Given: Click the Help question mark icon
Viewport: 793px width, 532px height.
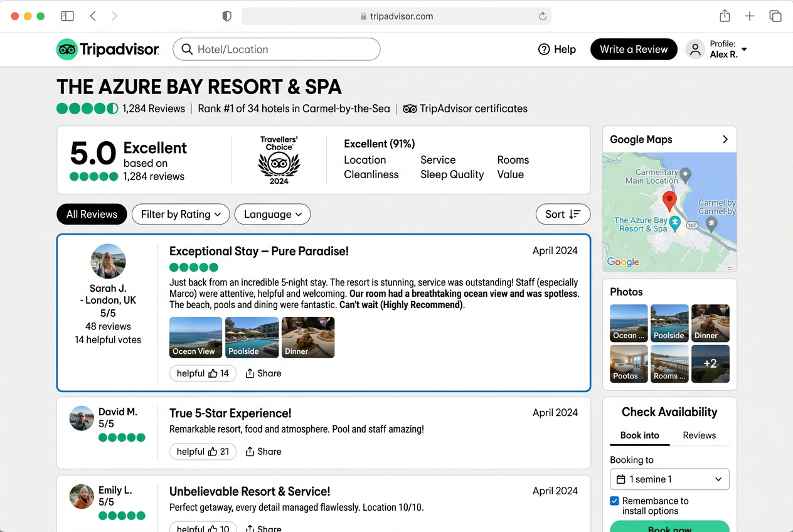Looking at the screenshot, I should click(x=544, y=50).
